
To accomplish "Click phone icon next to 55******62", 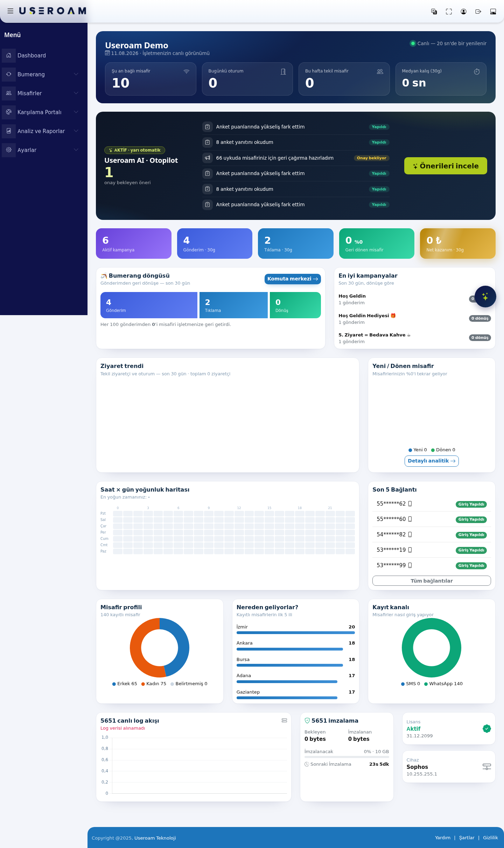I will click(410, 504).
